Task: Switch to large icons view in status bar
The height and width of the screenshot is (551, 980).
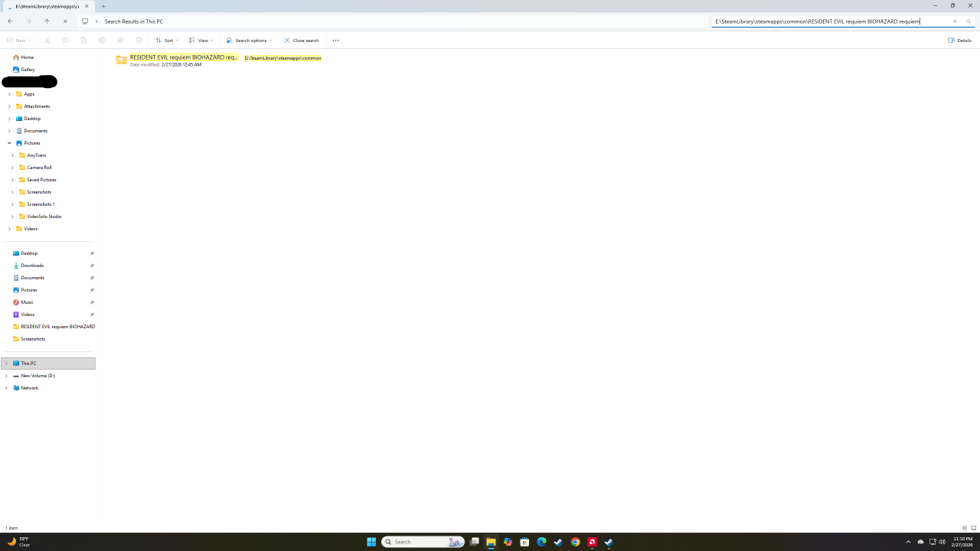Action: click(974, 528)
